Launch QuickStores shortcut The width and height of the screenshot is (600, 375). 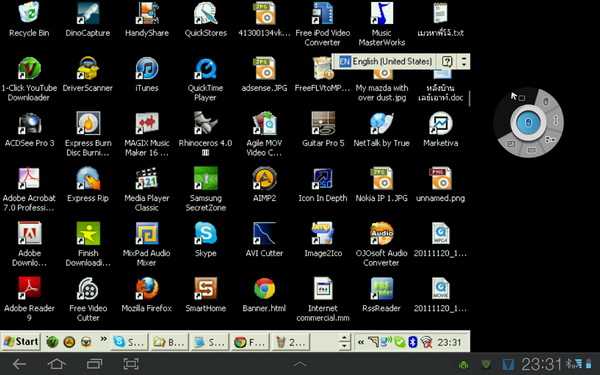tap(205, 19)
